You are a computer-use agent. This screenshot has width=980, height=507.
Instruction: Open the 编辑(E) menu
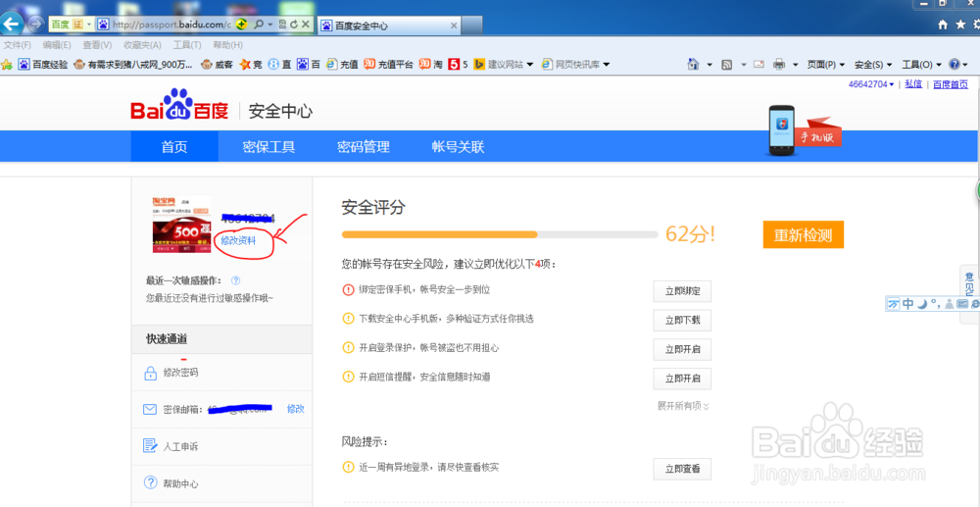[57, 45]
